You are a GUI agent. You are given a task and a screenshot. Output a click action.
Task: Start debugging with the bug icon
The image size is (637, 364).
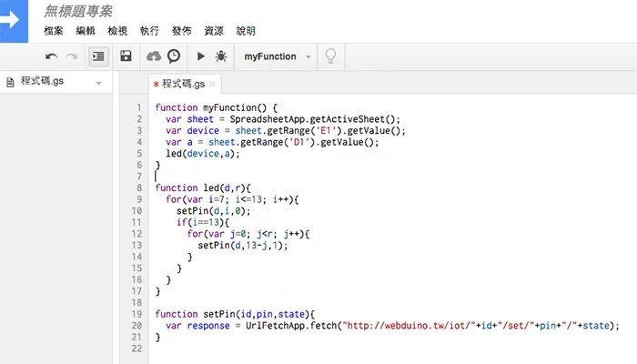(x=221, y=56)
